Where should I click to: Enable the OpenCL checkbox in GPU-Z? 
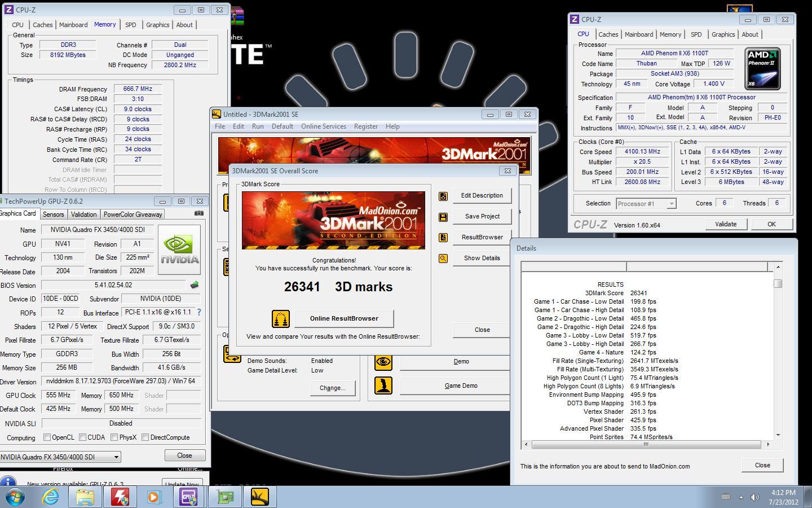click(x=47, y=437)
